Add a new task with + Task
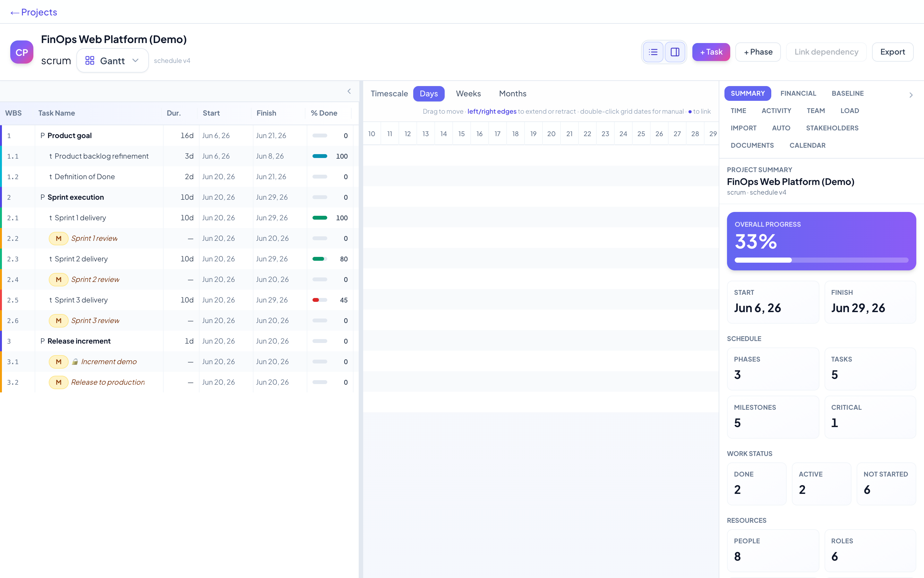 711,52
